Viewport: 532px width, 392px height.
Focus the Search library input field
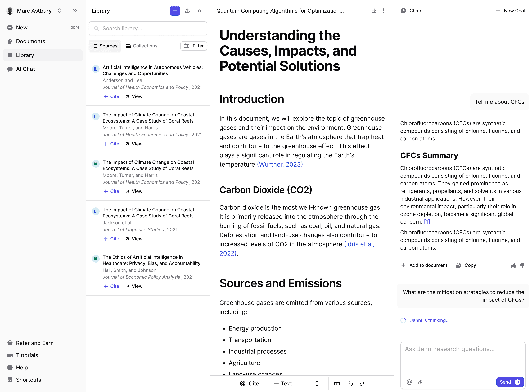148,29
